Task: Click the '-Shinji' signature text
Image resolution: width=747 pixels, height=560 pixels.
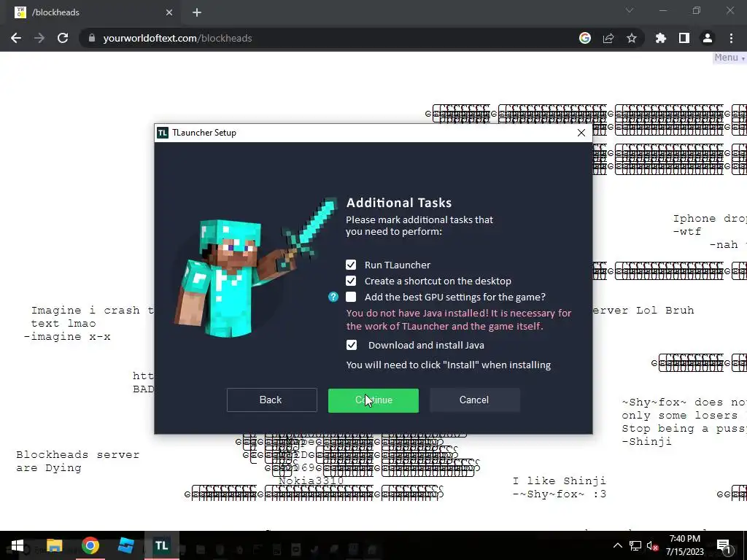Action: coord(646,441)
